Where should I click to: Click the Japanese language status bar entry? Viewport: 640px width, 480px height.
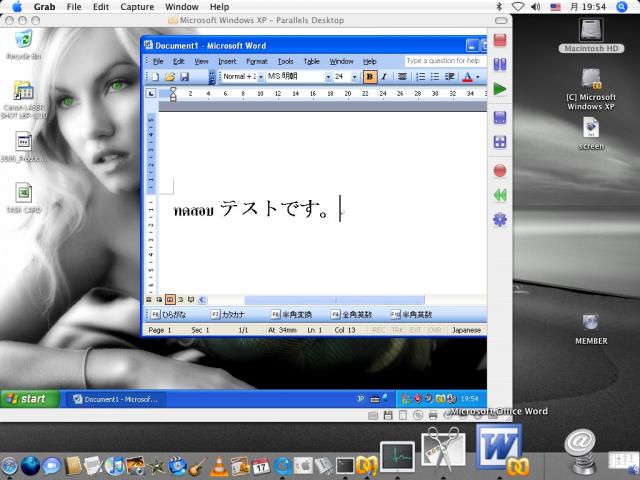click(466, 330)
